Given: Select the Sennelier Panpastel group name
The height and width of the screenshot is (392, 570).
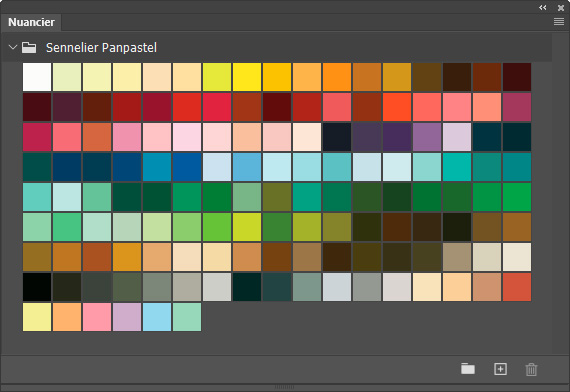Looking at the screenshot, I should tap(101, 48).
